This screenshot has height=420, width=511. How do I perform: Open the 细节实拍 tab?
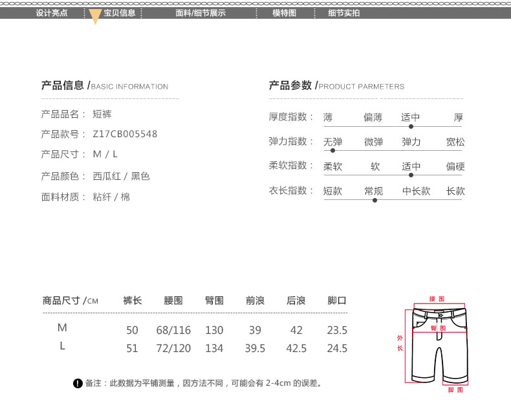344,13
